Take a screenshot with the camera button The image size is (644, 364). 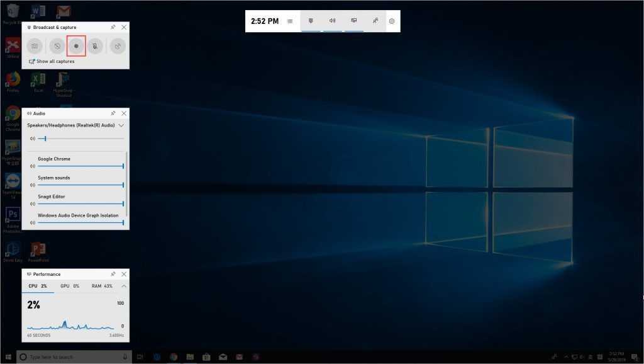pos(35,46)
